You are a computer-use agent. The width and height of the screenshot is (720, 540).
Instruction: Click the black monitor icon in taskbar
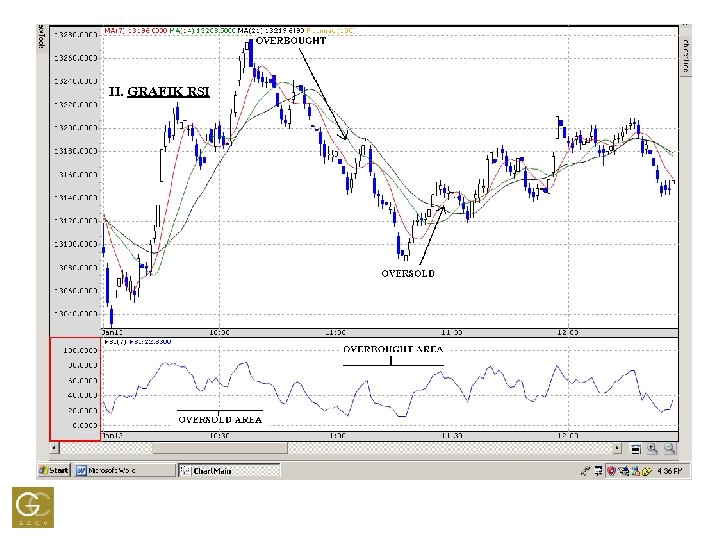pos(598,471)
